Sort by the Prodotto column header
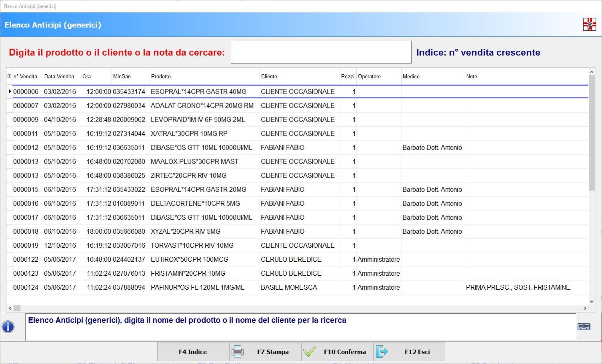Viewport: 602px width, 364px height. (x=161, y=76)
